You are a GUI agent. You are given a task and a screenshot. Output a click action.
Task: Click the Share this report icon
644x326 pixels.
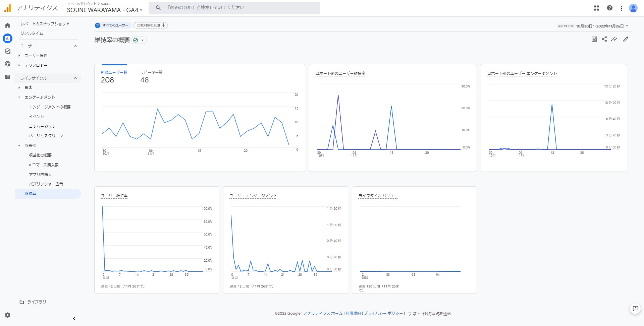(x=604, y=39)
